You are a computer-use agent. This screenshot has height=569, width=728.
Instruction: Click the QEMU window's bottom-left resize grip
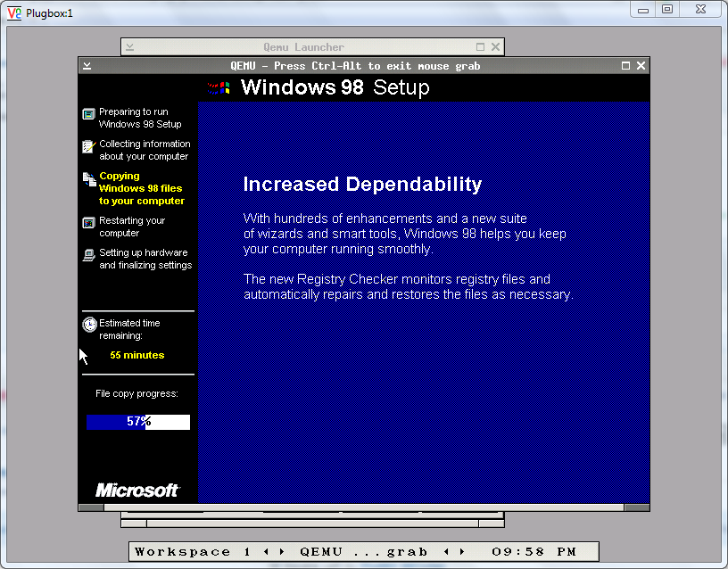(x=91, y=507)
